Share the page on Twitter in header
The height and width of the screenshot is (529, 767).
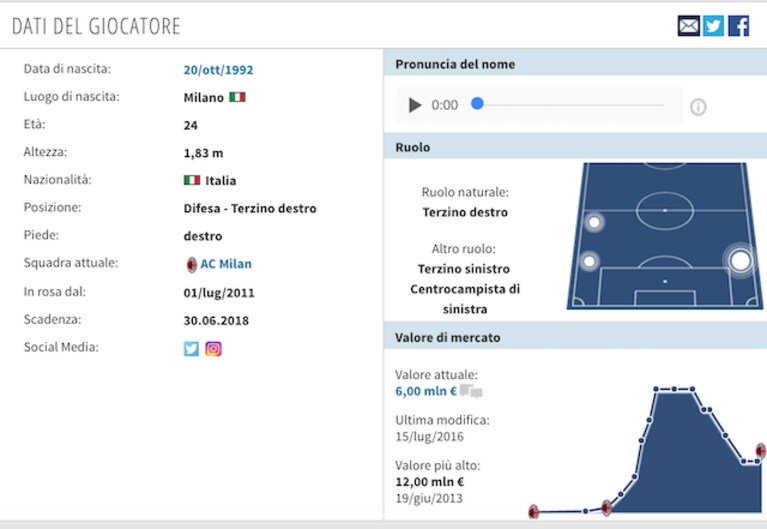[x=713, y=26]
